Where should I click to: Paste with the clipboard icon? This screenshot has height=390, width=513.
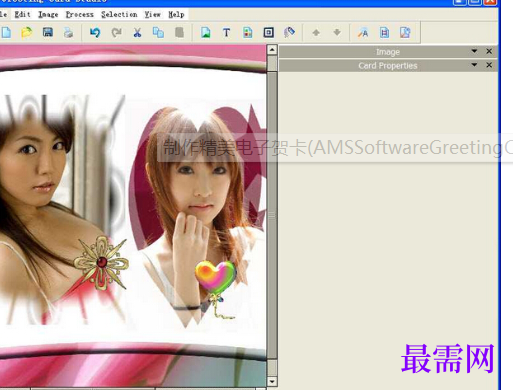point(179,33)
